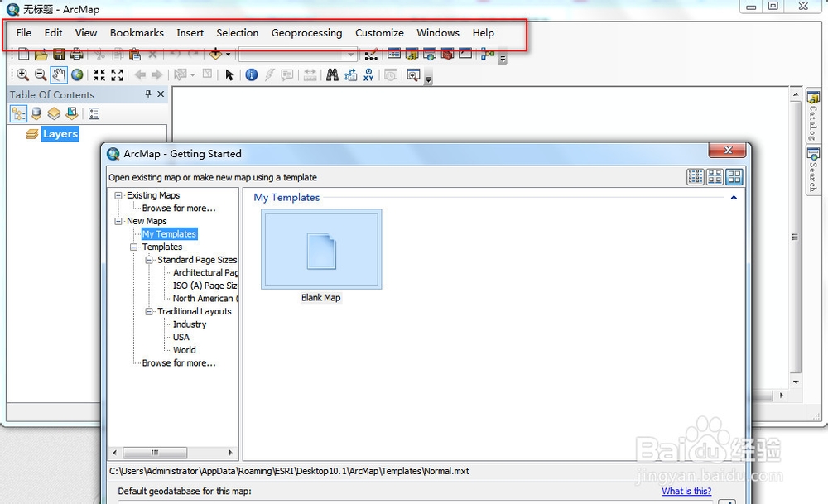This screenshot has height=504, width=828.
Task: Open the ArcToolbox window icon
Action: coord(447,54)
